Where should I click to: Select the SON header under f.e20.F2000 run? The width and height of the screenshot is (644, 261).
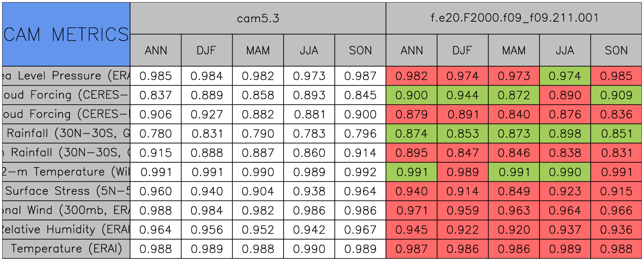tap(616, 50)
